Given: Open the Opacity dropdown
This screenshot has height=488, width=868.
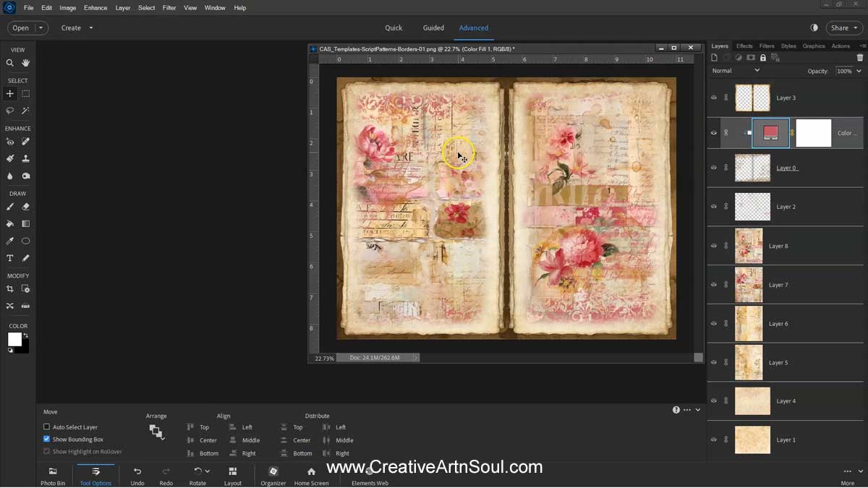Looking at the screenshot, I should click(858, 70).
